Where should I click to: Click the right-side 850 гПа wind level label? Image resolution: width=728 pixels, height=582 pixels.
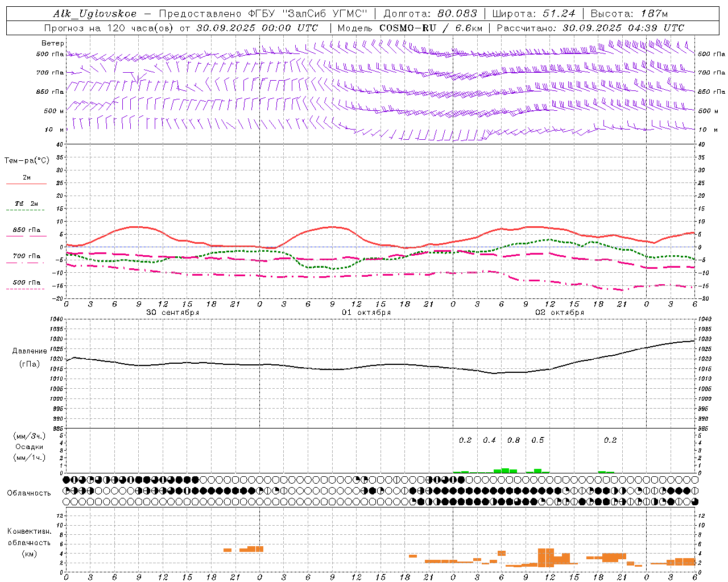[712, 92]
